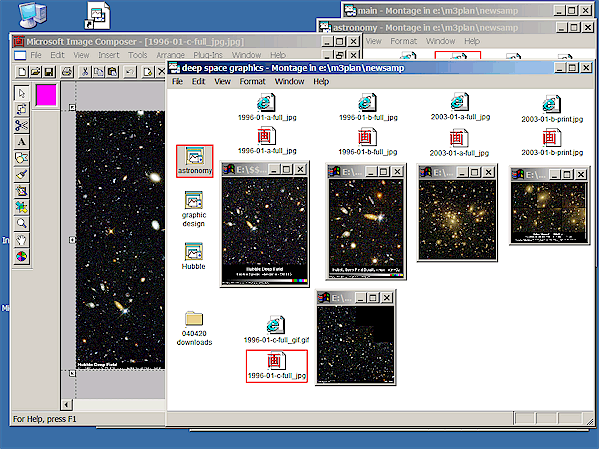Open File menu in deep space graphics window
600x450 pixels.
point(177,82)
